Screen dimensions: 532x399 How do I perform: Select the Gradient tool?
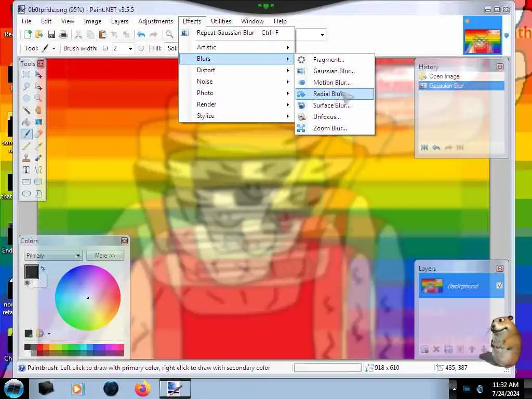tap(38, 122)
